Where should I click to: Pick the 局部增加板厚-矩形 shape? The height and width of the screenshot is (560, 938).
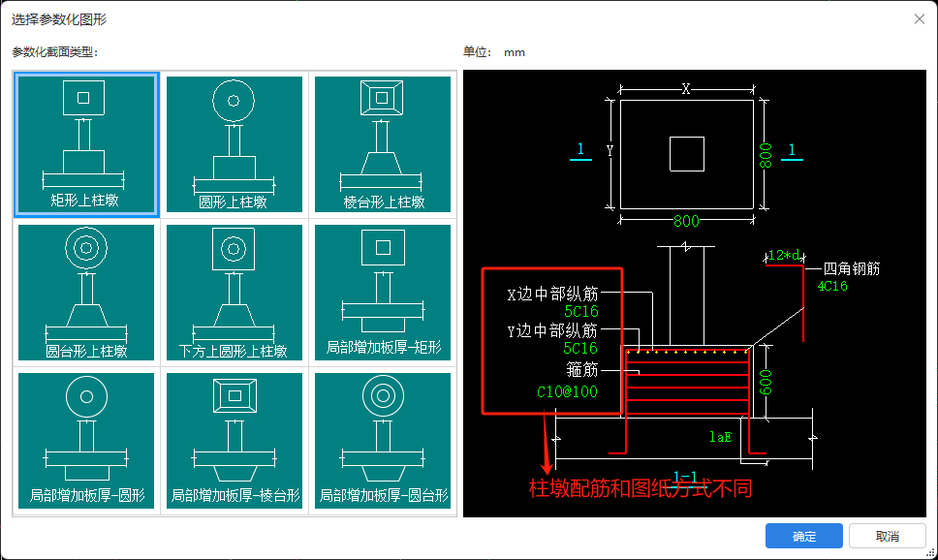click(383, 293)
